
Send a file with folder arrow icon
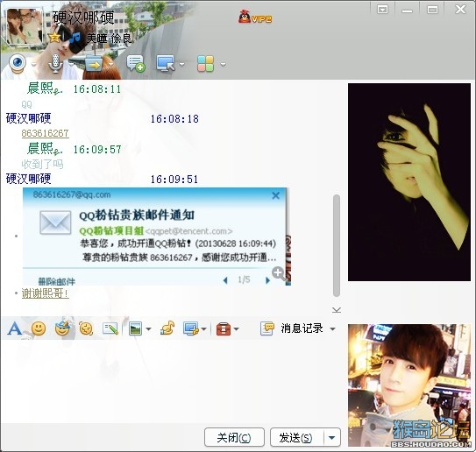point(94,64)
